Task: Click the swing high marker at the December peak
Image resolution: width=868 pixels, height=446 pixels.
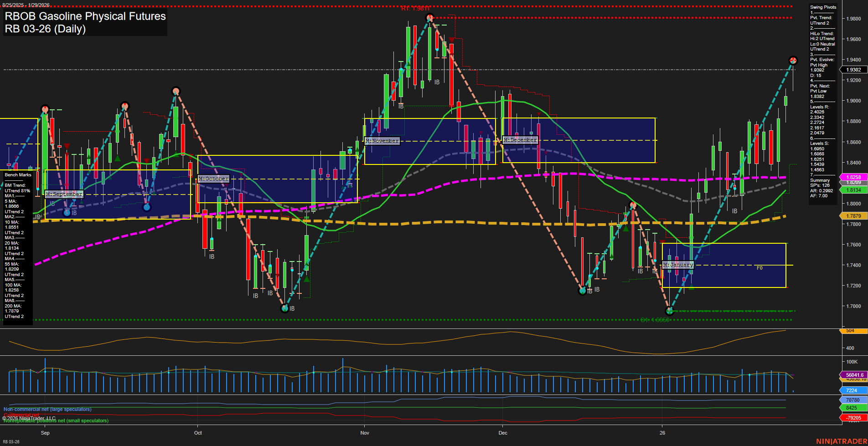Action: click(x=632, y=205)
